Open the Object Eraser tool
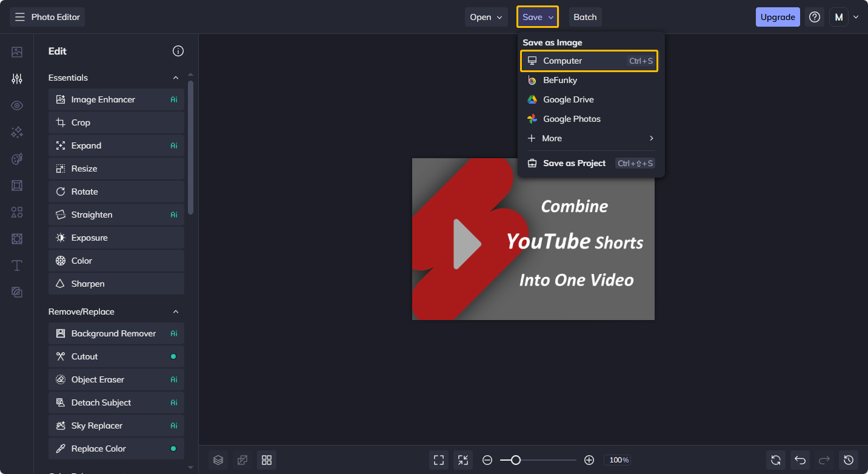 pos(116,379)
